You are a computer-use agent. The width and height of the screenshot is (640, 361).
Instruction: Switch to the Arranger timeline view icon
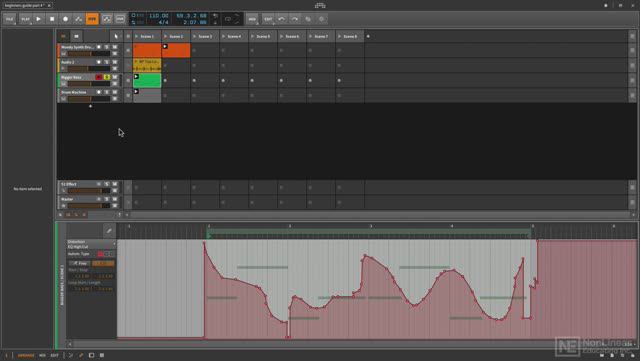(63, 36)
